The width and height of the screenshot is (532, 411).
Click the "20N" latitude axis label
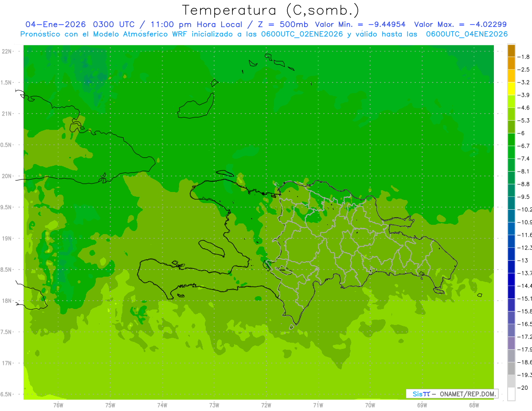pyautogui.click(x=7, y=176)
